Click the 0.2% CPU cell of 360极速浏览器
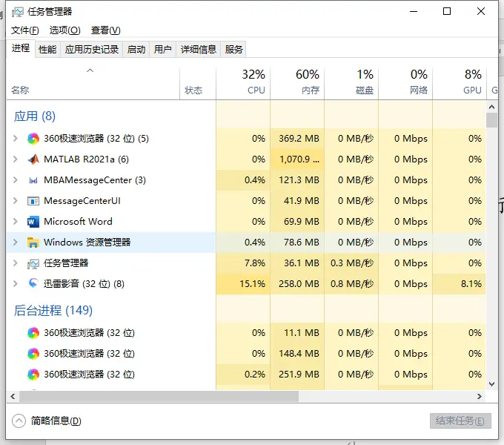 pos(243,375)
